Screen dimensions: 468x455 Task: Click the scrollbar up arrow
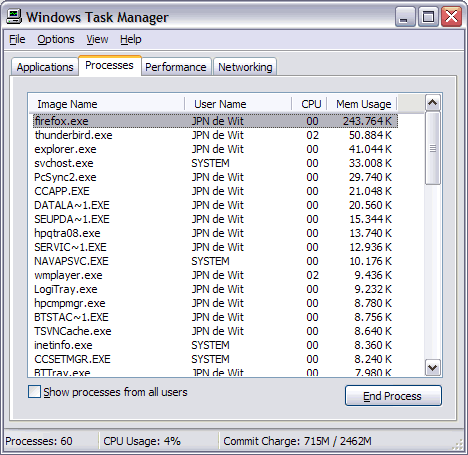click(433, 103)
